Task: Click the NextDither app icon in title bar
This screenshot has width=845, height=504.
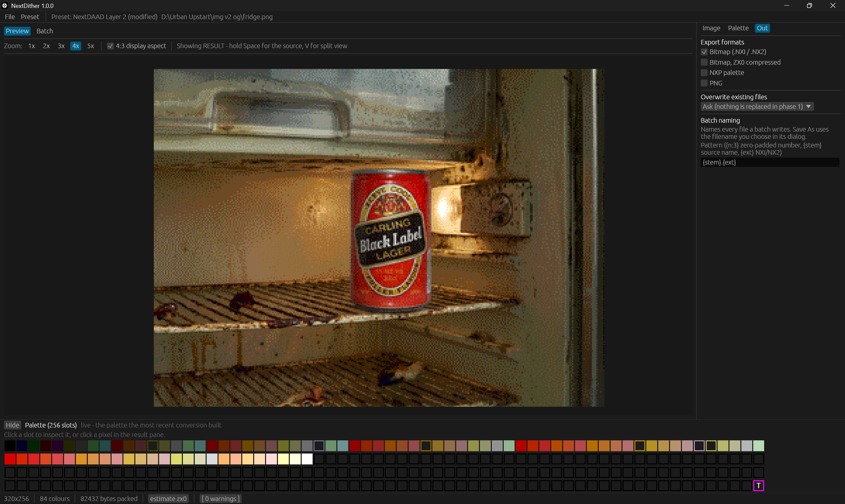Action: 5,5
